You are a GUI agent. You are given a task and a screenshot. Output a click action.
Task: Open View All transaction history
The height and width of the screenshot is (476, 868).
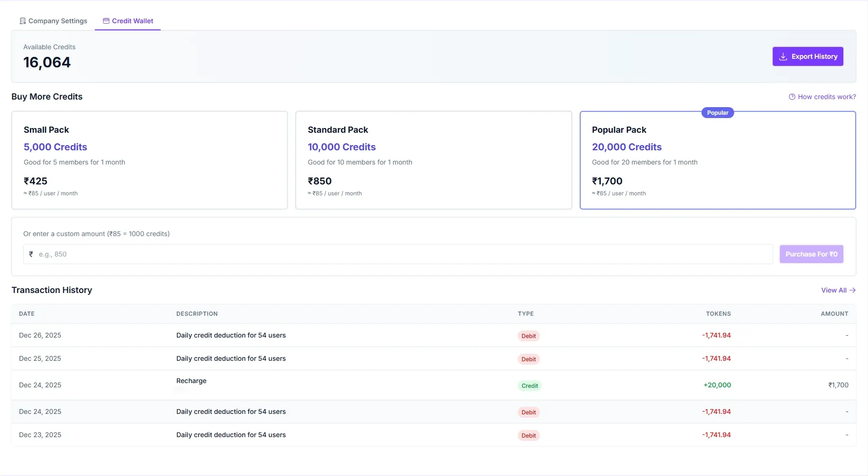(834, 290)
